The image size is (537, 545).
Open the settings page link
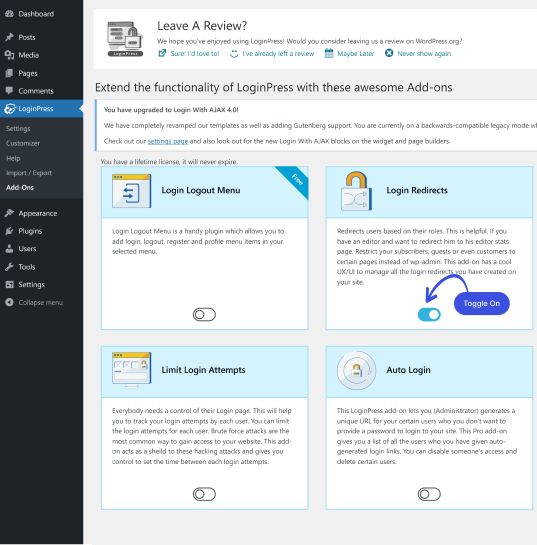pos(168,141)
